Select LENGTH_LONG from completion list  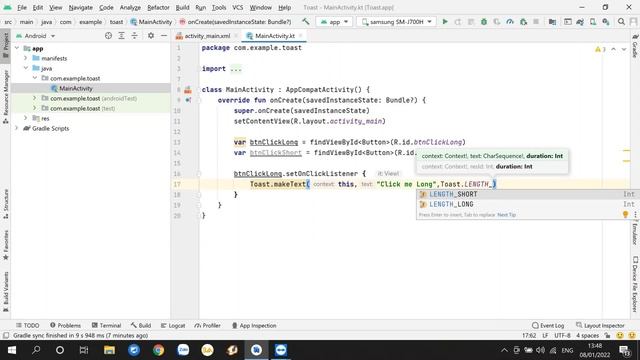pyautogui.click(x=527, y=204)
